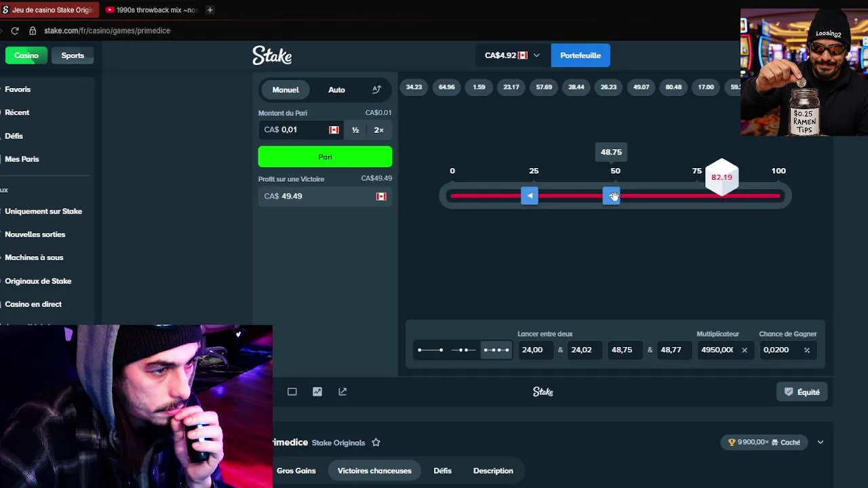The height and width of the screenshot is (488, 868).
Task: Click the green Pari bet button
Action: coord(325,157)
